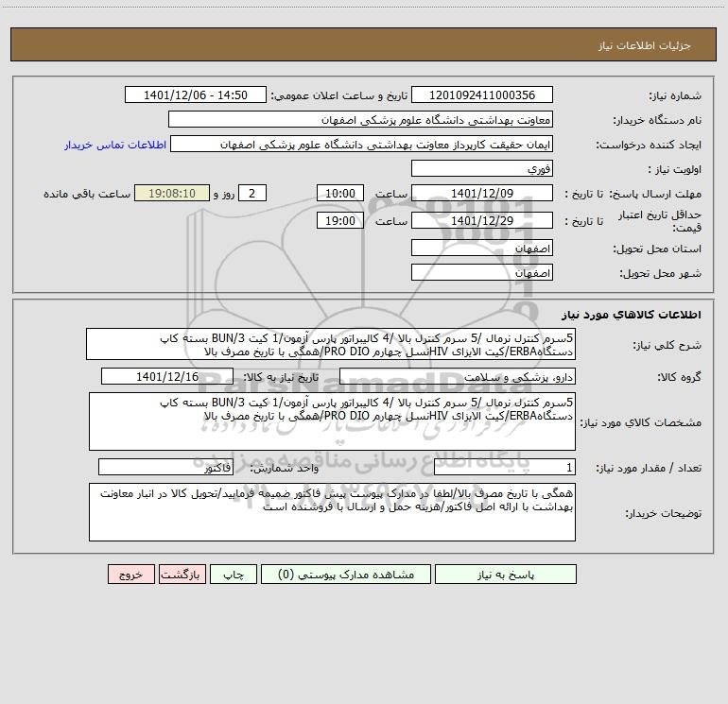Screen dimensions: 728x704
Task: Click the چاپ print button
Action: coord(234,575)
